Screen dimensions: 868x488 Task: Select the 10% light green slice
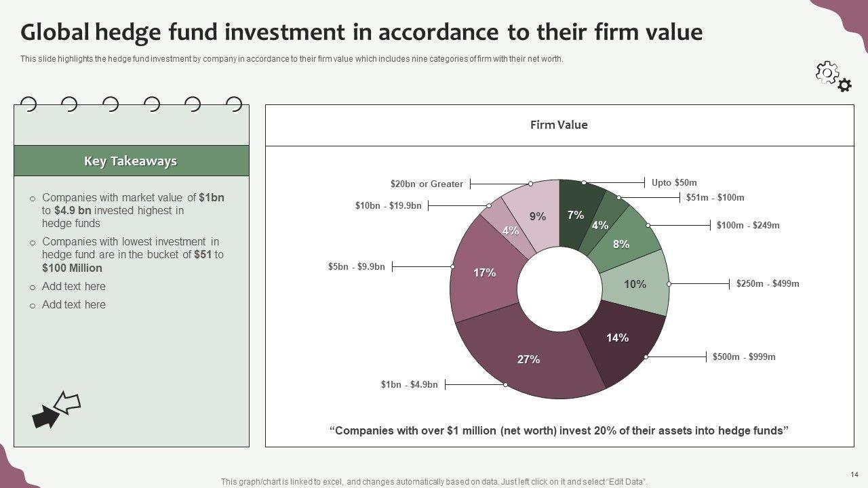tap(635, 284)
